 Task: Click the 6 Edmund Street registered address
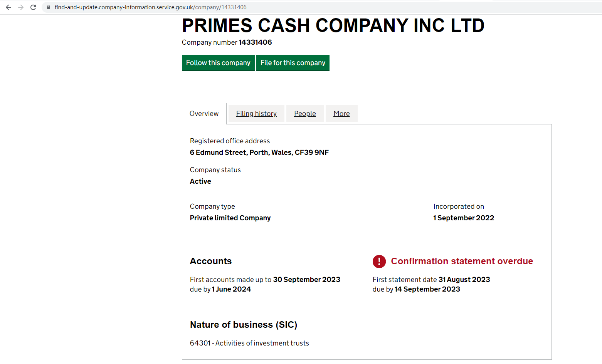(259, 153)
